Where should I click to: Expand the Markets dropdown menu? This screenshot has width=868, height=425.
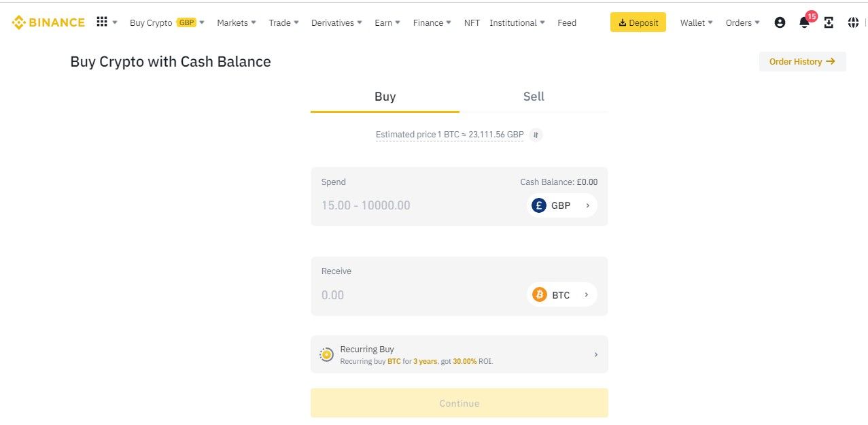pos(237,22)
